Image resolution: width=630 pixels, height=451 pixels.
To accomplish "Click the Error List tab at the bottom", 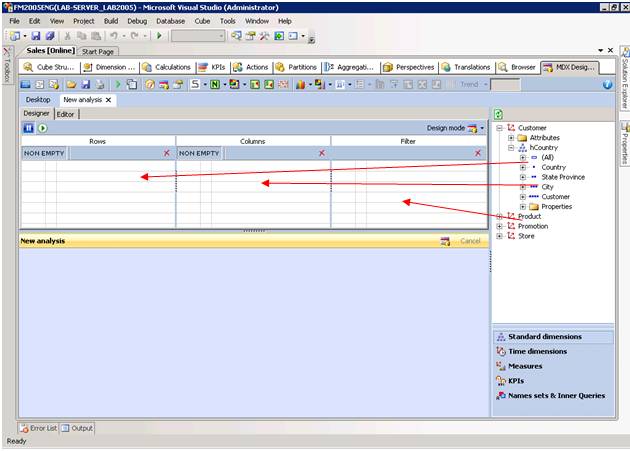I will (x=39, y=428).
